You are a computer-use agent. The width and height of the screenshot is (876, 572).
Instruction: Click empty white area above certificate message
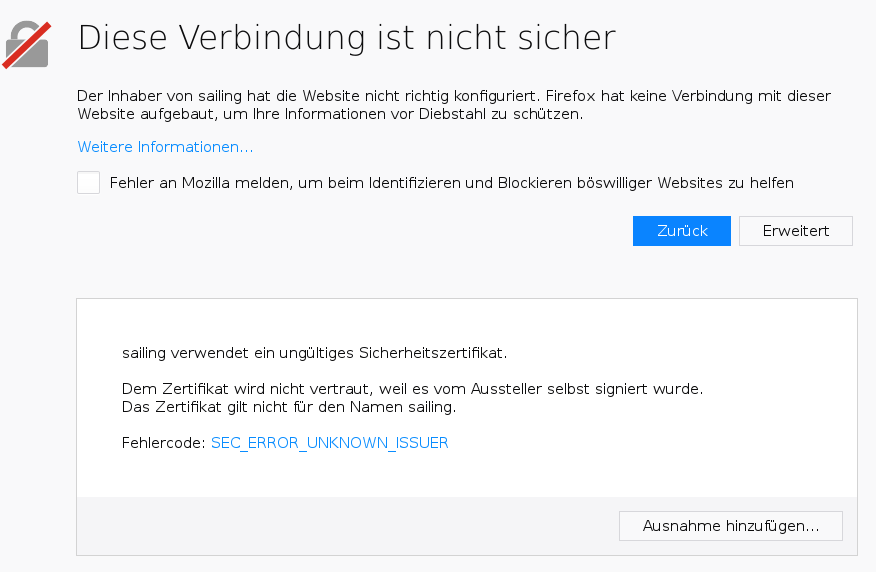466,321
